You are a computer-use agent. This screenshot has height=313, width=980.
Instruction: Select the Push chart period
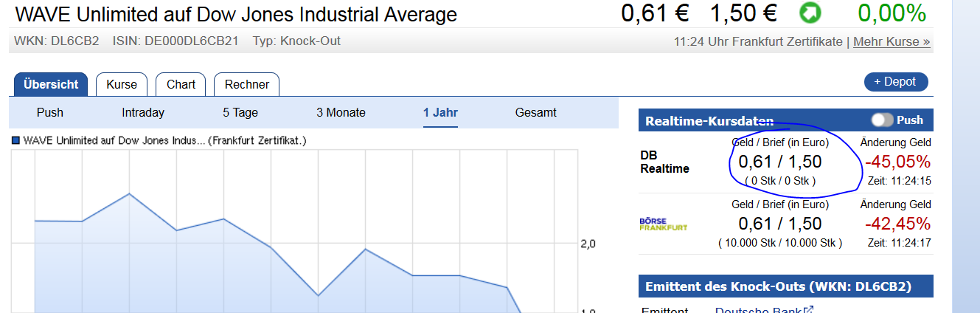(x=50, y=113)
